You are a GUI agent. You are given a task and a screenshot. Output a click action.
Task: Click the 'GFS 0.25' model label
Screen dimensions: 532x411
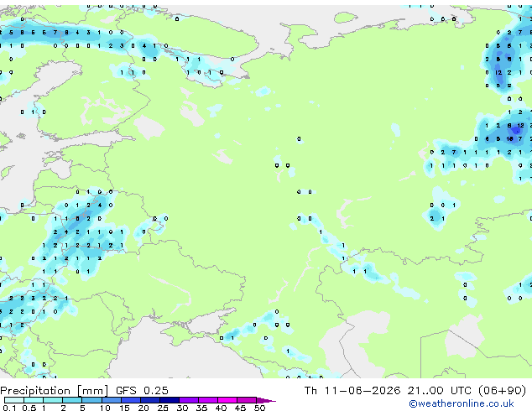[142, 391]
